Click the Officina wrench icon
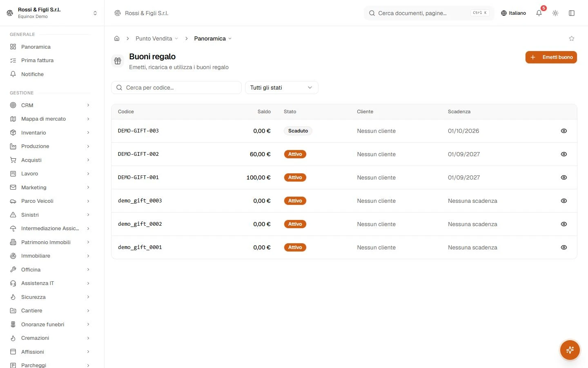 tap(13, 269)
